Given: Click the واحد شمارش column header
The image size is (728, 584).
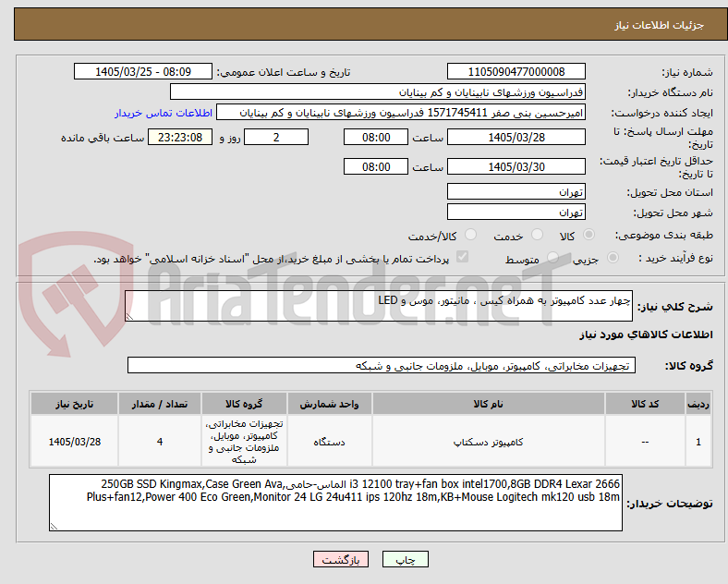Looking at the screenshot, I should click(x=329, y=404).
